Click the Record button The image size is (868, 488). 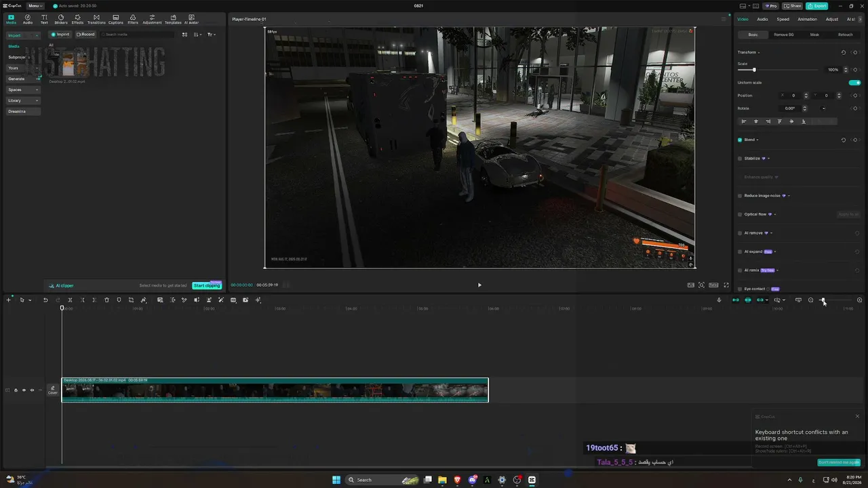tap(85, 35)
